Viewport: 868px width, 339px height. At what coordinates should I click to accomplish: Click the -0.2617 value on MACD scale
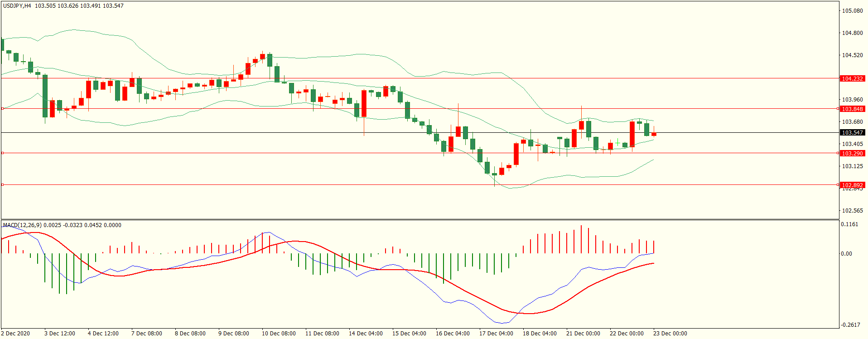pos(850,325)
